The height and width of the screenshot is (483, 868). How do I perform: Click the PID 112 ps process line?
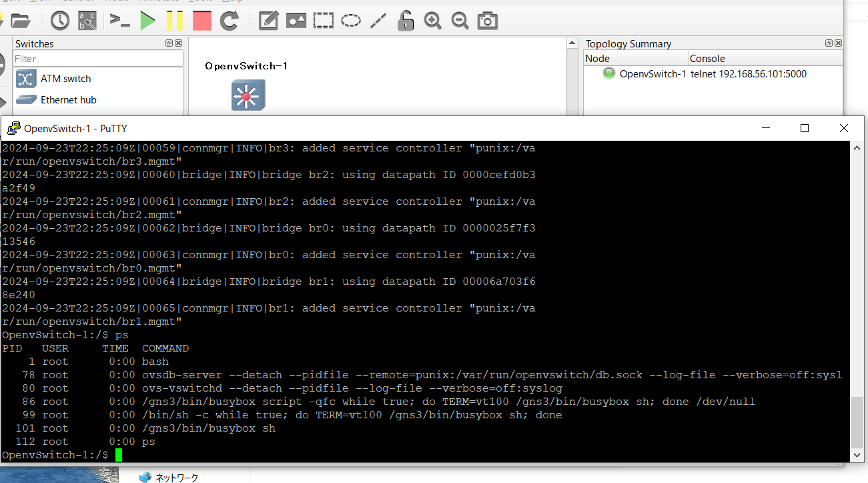point(79,442)
